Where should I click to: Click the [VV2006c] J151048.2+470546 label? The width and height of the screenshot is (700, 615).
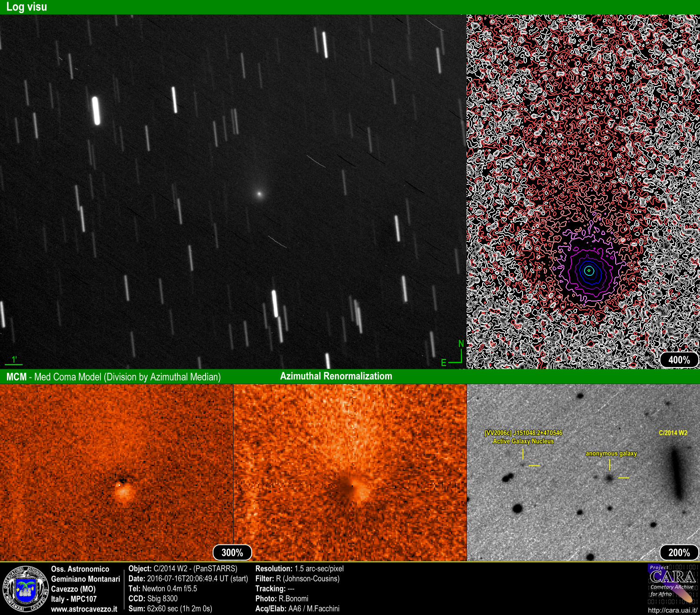coord(523,433)
